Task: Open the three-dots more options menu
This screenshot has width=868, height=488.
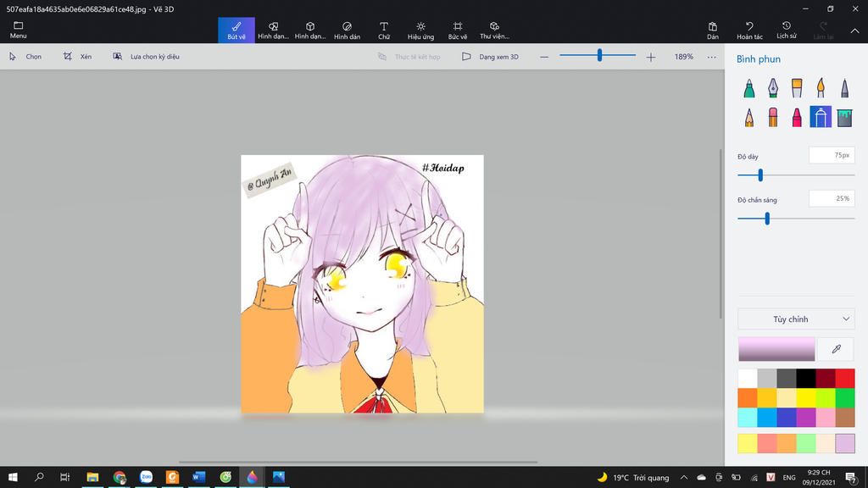Action: 711,57
